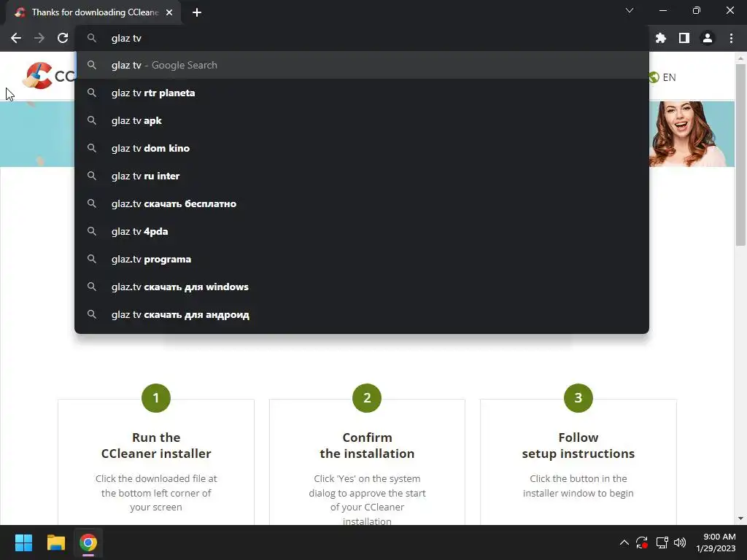Click the step 3 green circle
This screenshot has width=747, height=560.
click(578, 397)
